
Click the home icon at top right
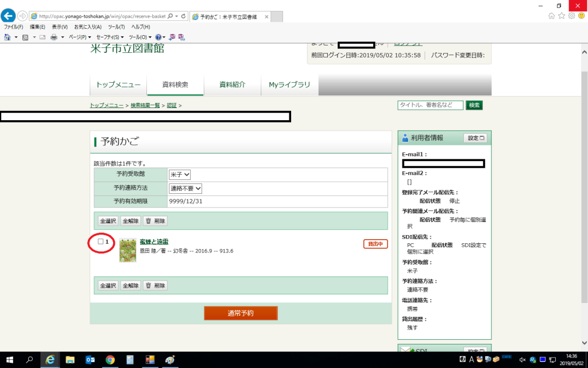click(x=551, y=16)
